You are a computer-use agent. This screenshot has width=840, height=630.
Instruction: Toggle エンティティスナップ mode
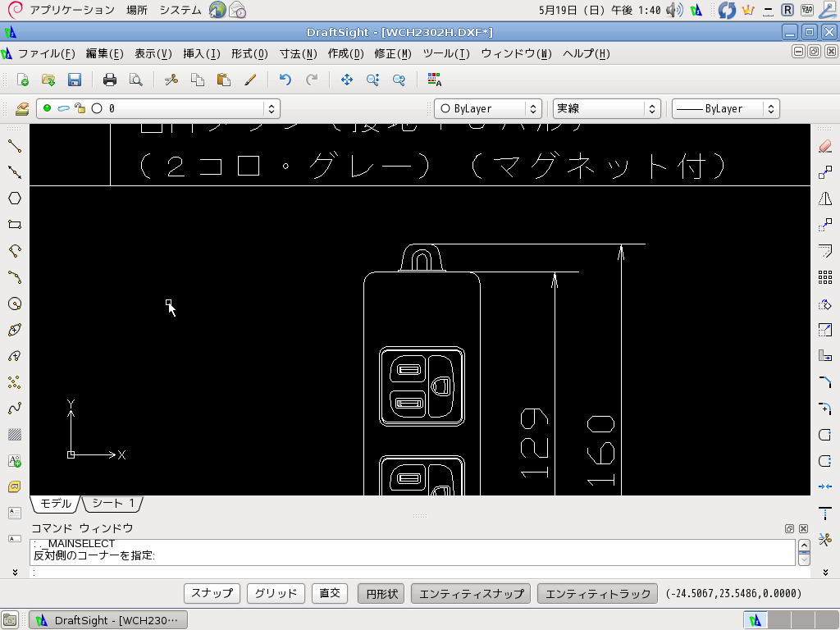[471, 594]
